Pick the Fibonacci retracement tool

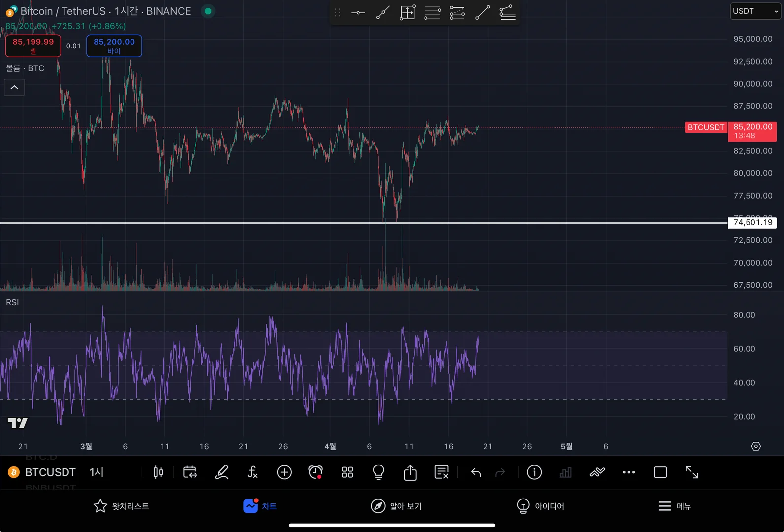(x=432, y=13)
